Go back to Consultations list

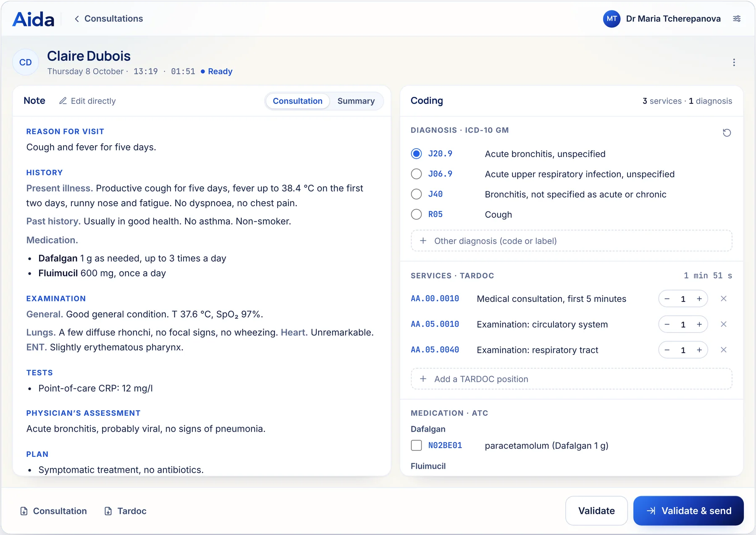108,18
